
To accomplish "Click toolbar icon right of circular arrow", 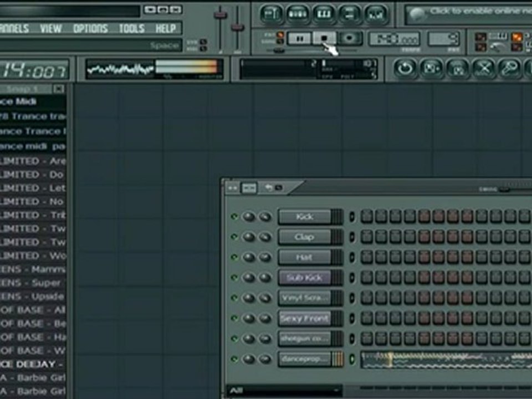I will tap(431, 69).
